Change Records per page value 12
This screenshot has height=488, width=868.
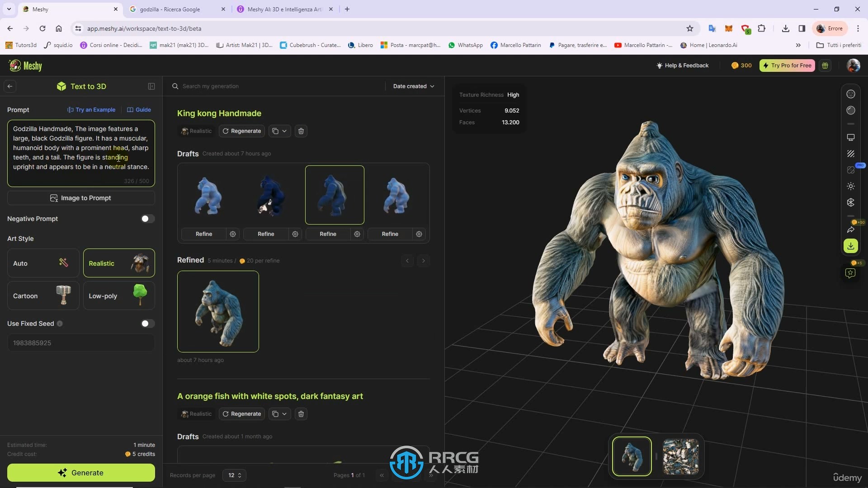click(x=234, y=475)
